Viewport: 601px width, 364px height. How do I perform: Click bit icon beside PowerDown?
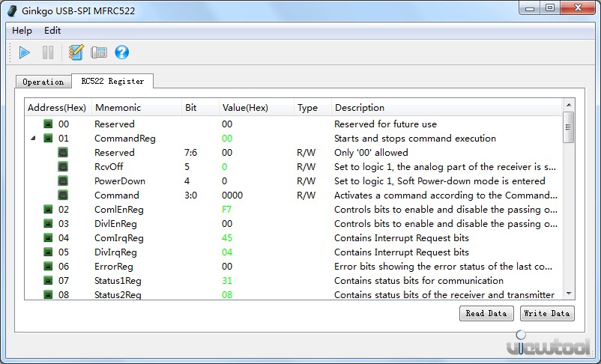[63, 181]
